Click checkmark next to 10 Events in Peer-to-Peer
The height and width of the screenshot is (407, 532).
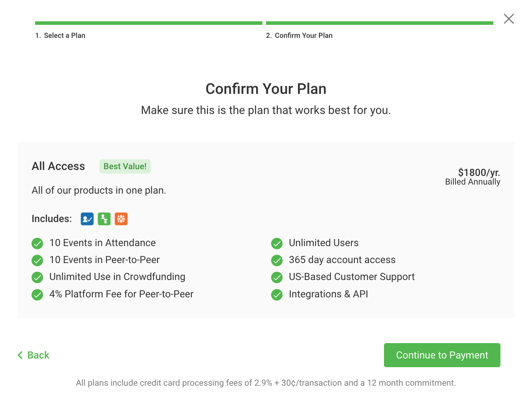37,260
